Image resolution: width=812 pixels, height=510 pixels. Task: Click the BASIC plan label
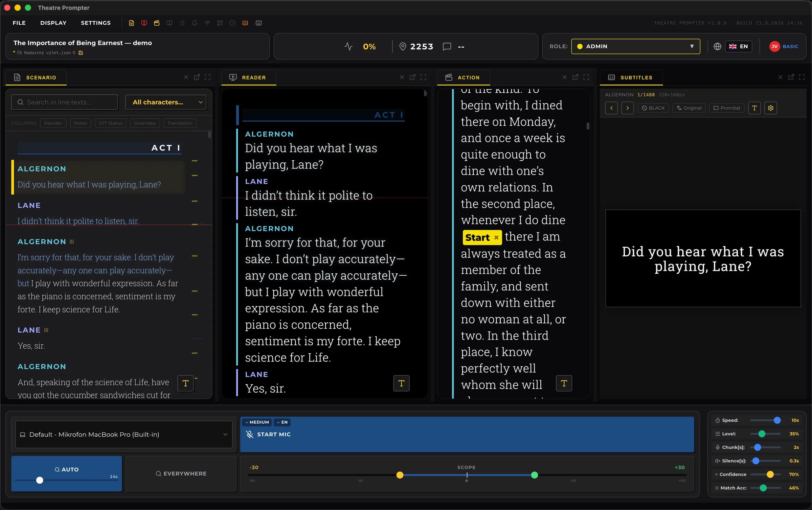click(x=790, y=46)
